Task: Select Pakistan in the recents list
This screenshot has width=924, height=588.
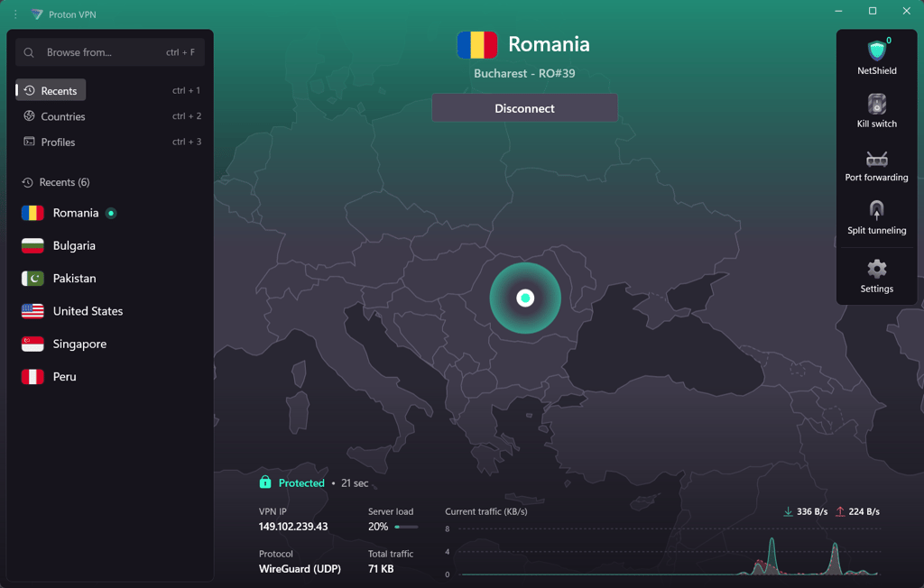Action: 109,278
